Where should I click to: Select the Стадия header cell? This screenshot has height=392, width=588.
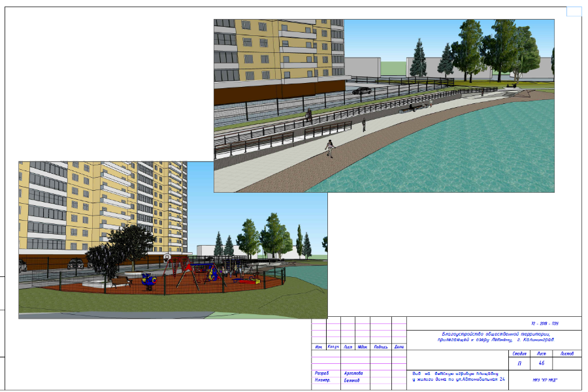[519, 353]
